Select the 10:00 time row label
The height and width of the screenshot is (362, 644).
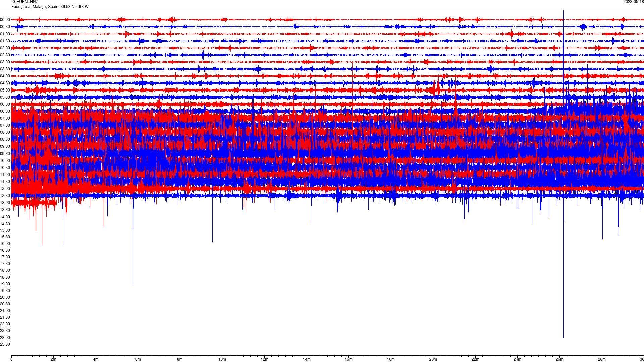click(5, 161)
